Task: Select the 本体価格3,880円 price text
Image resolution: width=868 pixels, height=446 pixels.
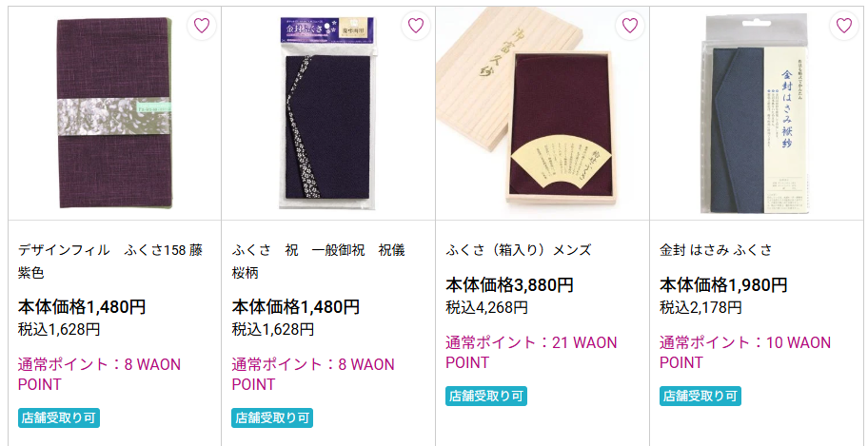Action: point(509,285)
